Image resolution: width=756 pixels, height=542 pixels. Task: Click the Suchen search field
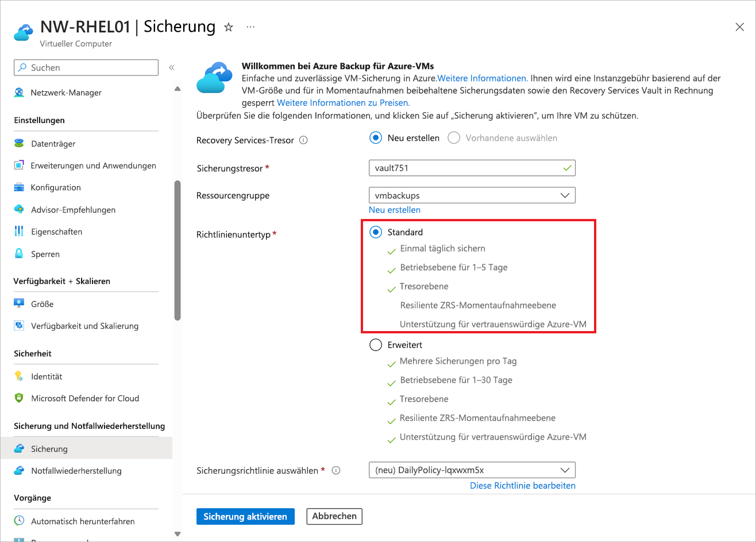click(x=86, y=68)
